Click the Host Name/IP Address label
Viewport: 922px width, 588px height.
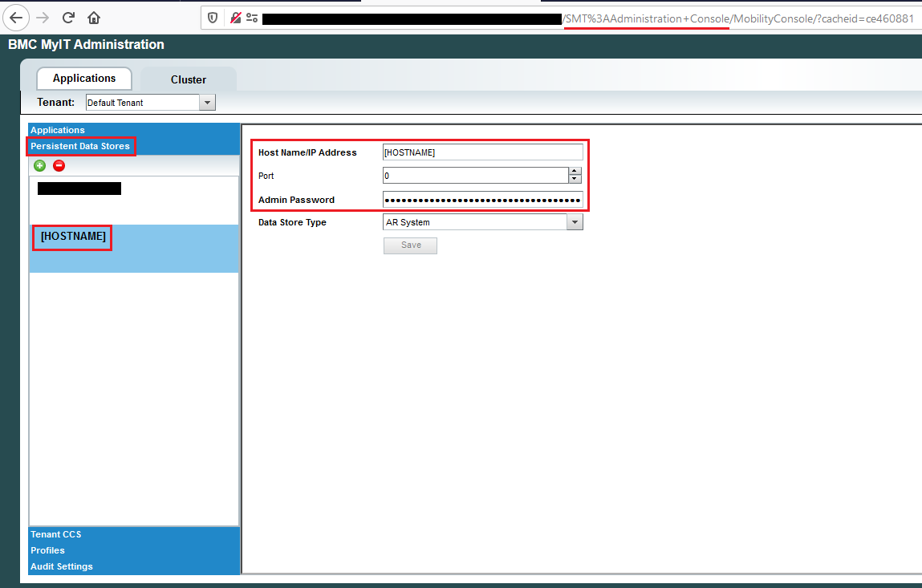(307, 152)
